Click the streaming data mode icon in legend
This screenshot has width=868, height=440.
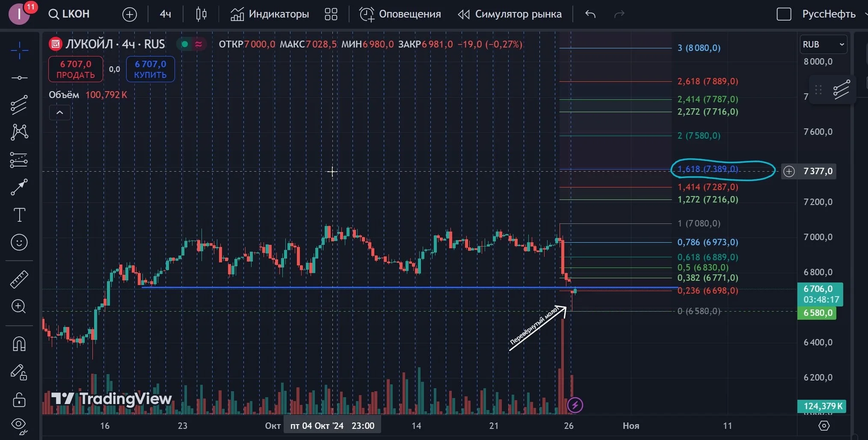point(198,44)
